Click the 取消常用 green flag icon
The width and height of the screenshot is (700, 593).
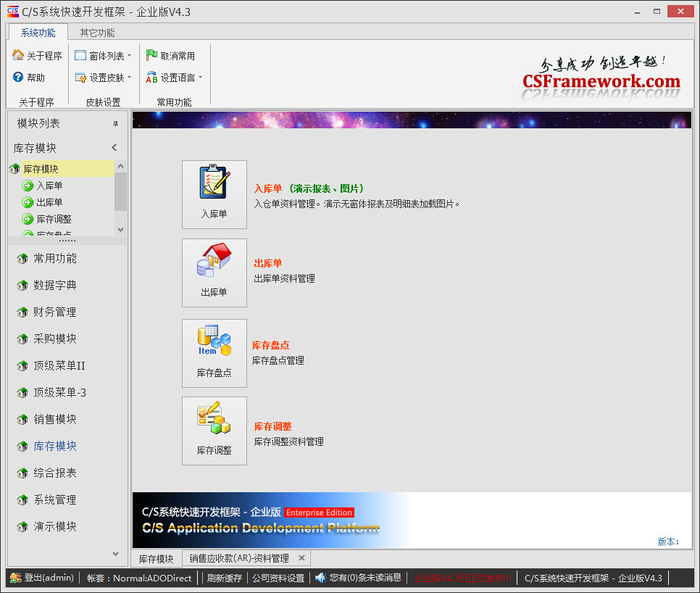[151, 55]
